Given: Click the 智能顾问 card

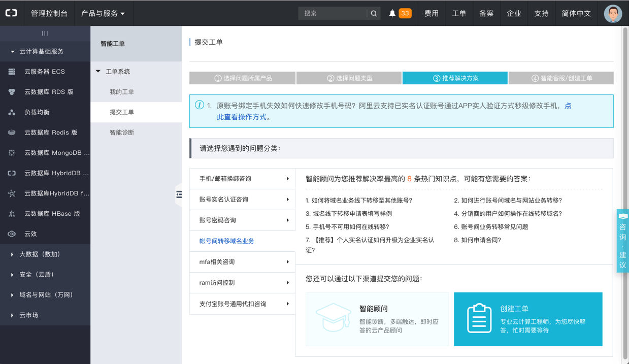Looking at the screenshot, I should (x=377, y=319).
